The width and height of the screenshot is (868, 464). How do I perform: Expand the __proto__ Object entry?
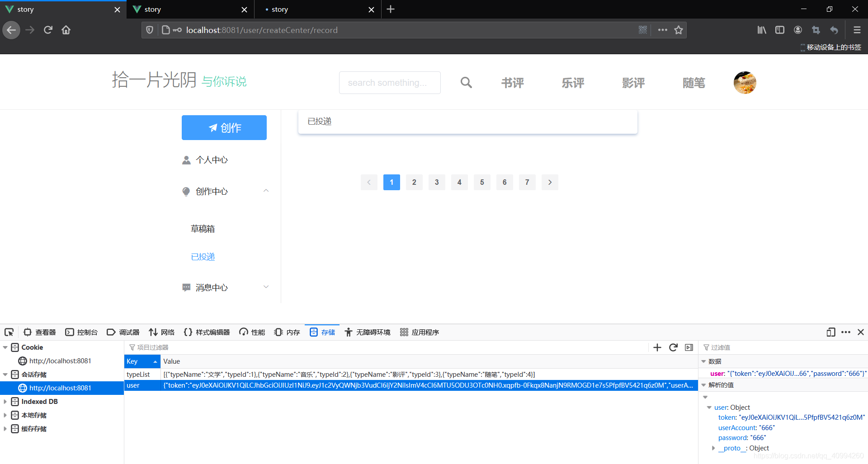[713, 448]
